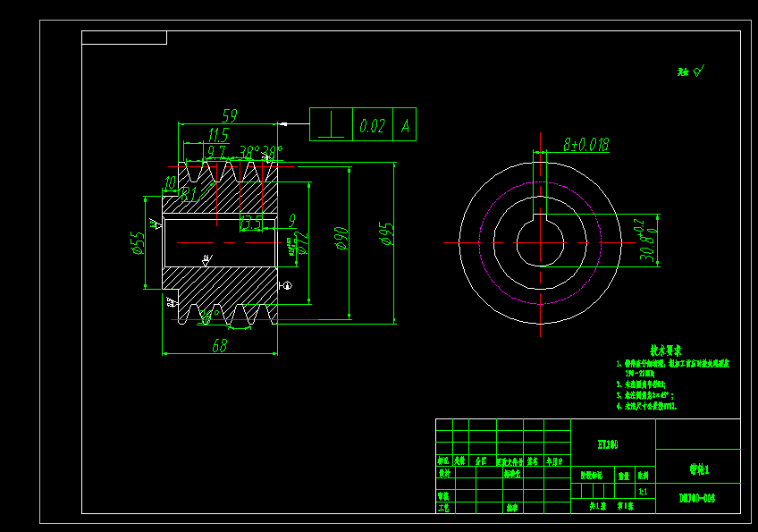Select the 8±0.018 keyway width dimension
Viewport: 758px width, 532px height.
[585, 144]
